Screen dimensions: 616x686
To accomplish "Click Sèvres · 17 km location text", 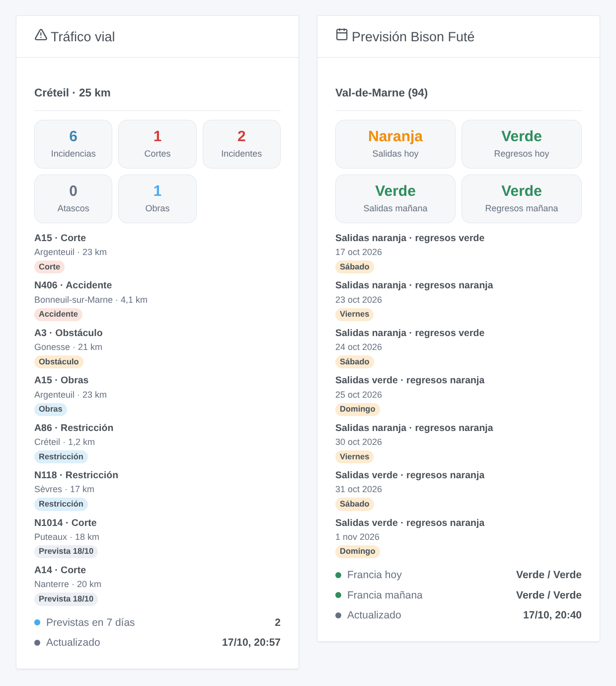I will tap(64, 489).
